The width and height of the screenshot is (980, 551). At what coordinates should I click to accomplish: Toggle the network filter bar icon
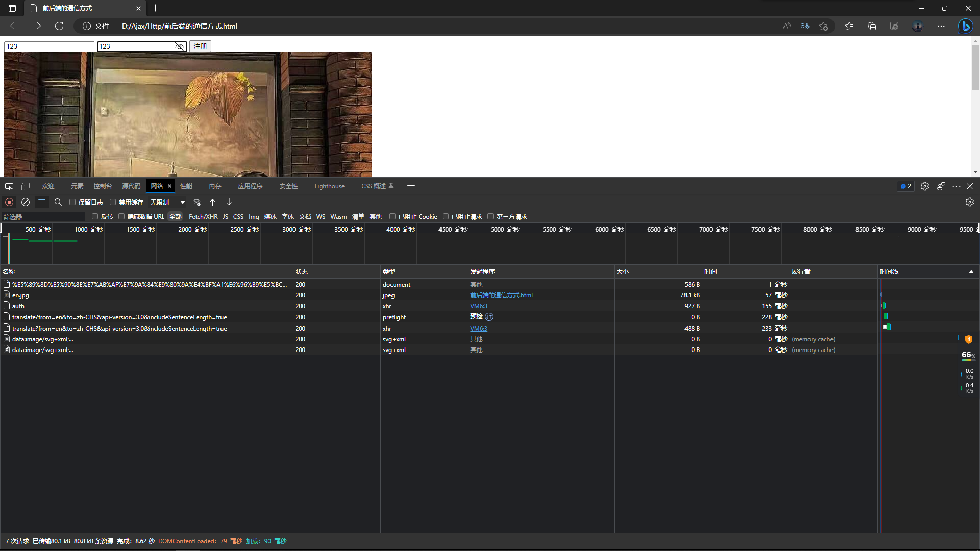[42, 202]
